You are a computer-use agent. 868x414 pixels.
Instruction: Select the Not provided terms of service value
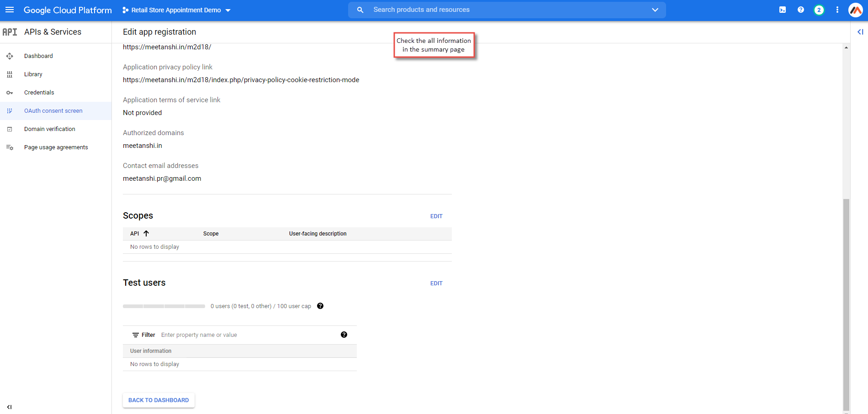tap(142, 113)
